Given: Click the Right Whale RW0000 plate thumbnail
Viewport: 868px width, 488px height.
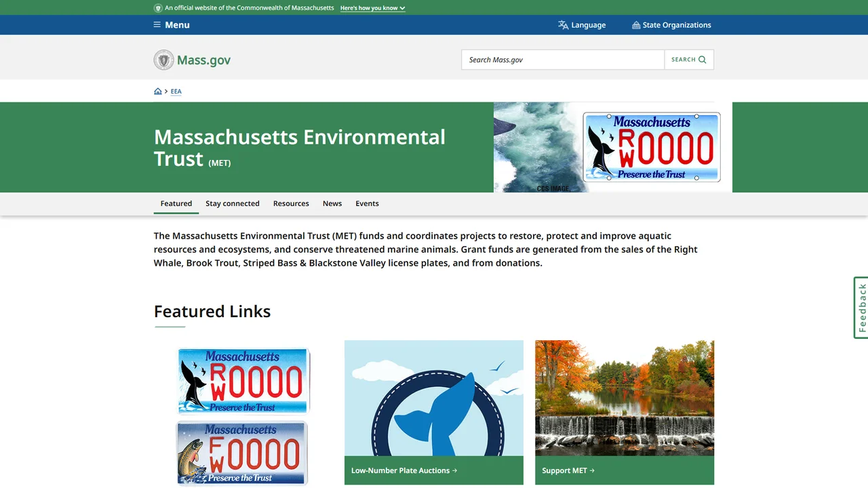Looking at the screenshot, I should (244, 381).
